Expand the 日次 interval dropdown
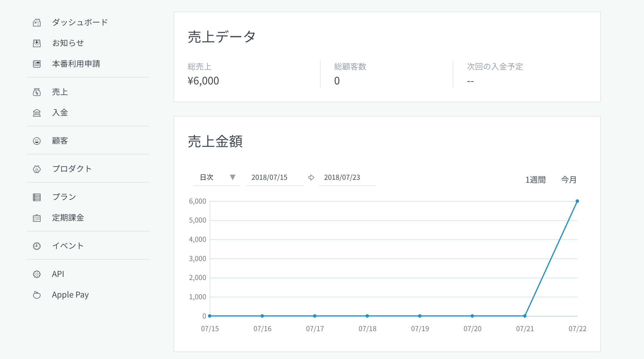This screenshot has width=644, height=359. click(217, 177)
